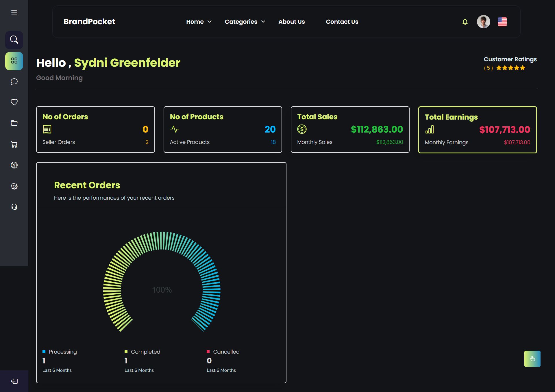Click the user profile avatar
This screenshot has width=555, height=392.
tap(483, 22)
